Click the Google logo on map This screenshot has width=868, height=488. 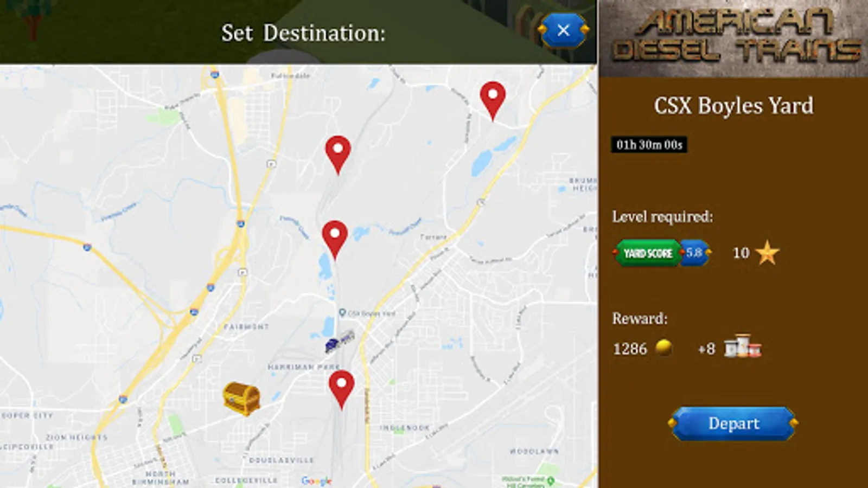point(316,481)
